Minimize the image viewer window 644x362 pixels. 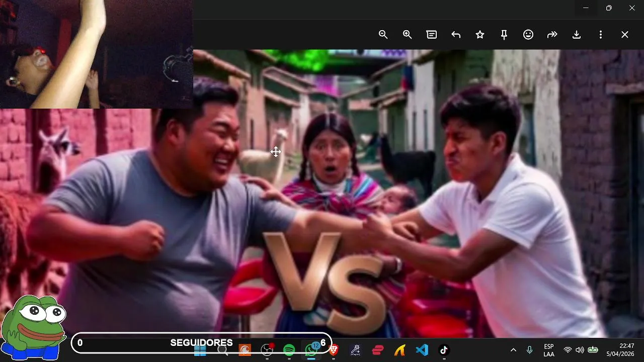pos(586,8)
